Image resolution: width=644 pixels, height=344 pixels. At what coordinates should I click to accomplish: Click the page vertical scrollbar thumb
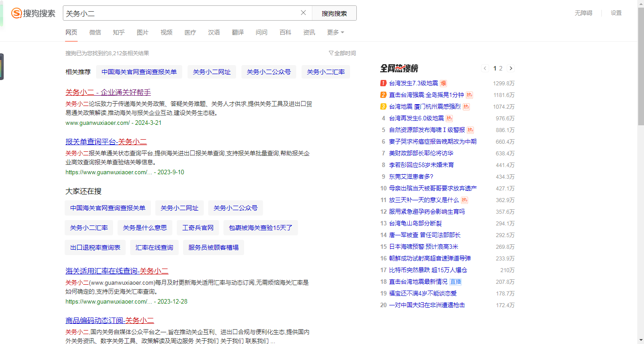tap(640, 66)
